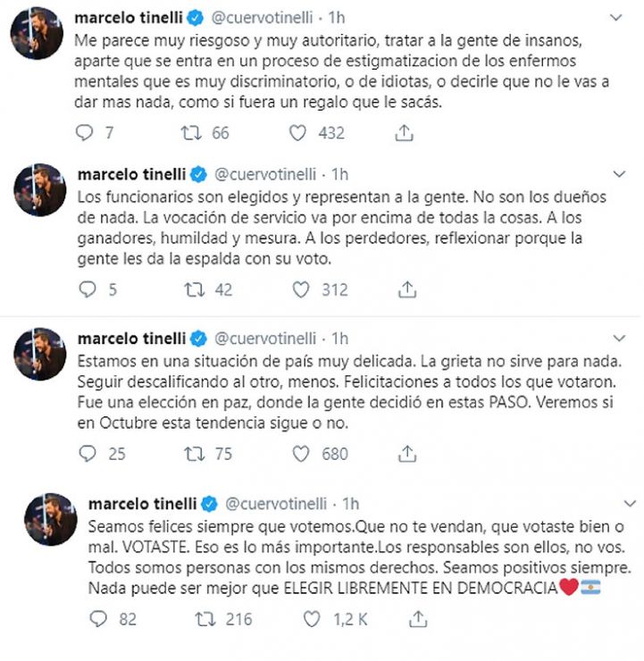Like the tweet with 432 likes
644x661 pixels.
coord(299,133)
